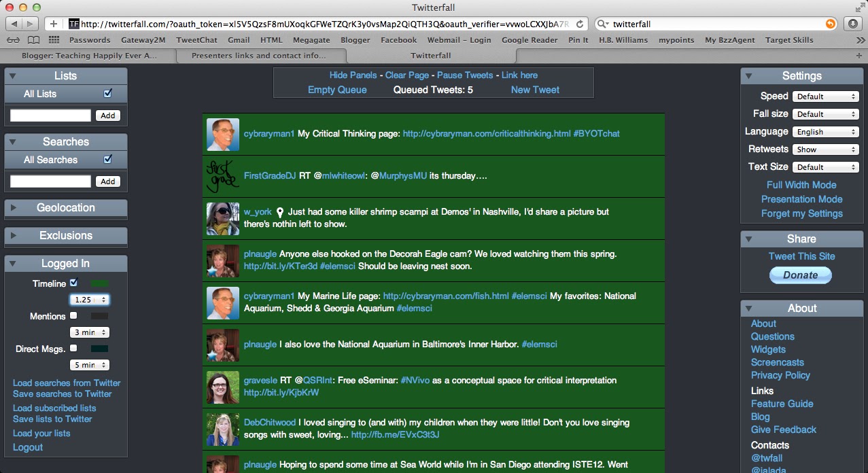Uncheck the Timeline checkbox
The height and width of the screenshot is (473, 868).
pos(73,283)
